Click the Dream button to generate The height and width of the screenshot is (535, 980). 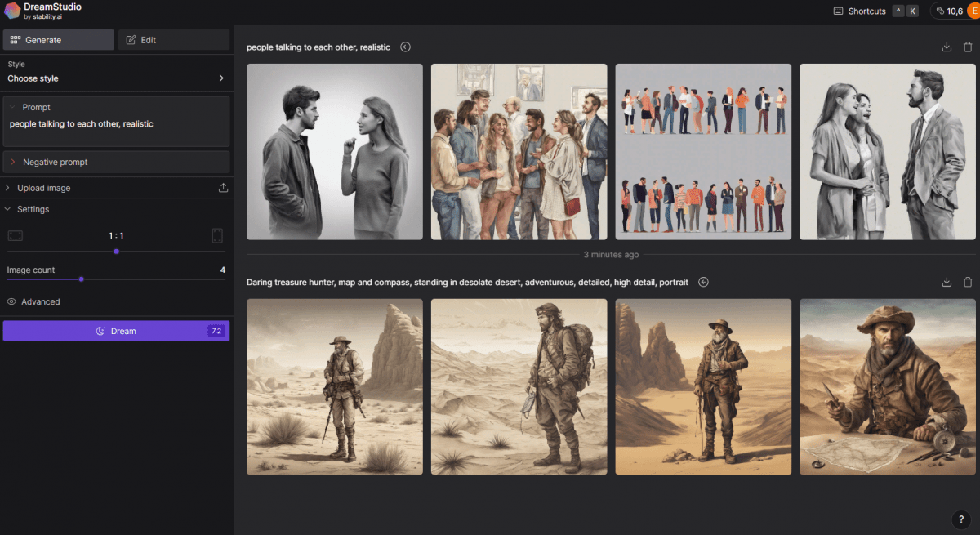coord(116,331)
